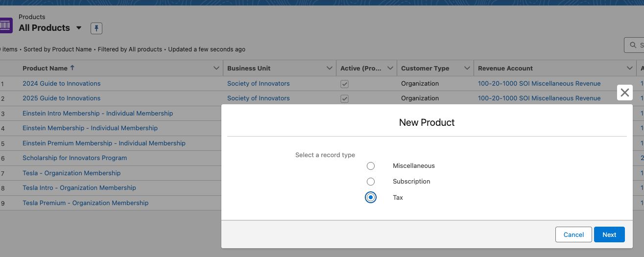644x257 pixels.
Task: Close the New Product dialog with X
Action: pos(625,93)
